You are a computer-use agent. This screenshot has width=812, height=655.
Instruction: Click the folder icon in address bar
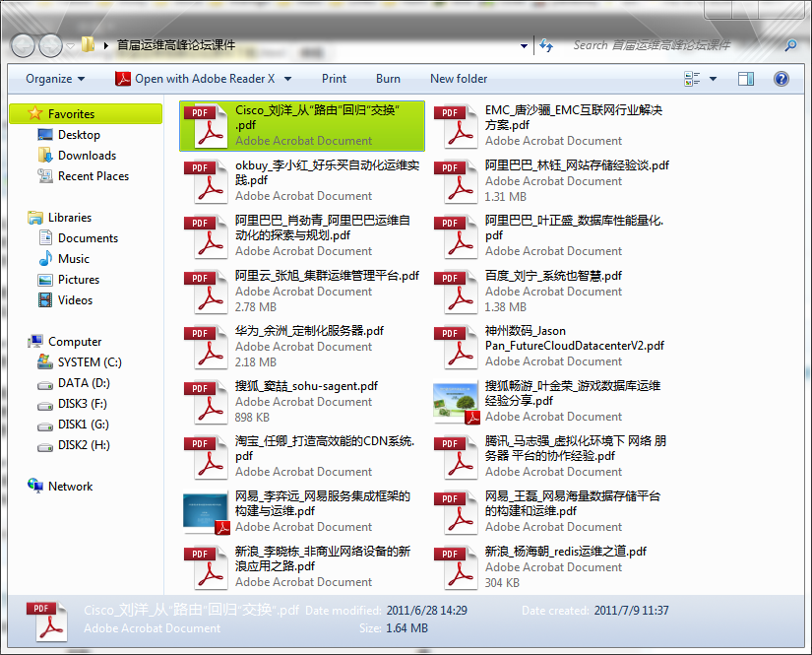coord(88,44)
